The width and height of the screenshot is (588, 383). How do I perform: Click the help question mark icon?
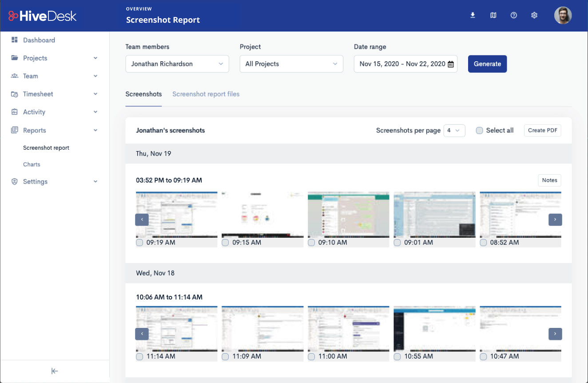pos(514,15)
